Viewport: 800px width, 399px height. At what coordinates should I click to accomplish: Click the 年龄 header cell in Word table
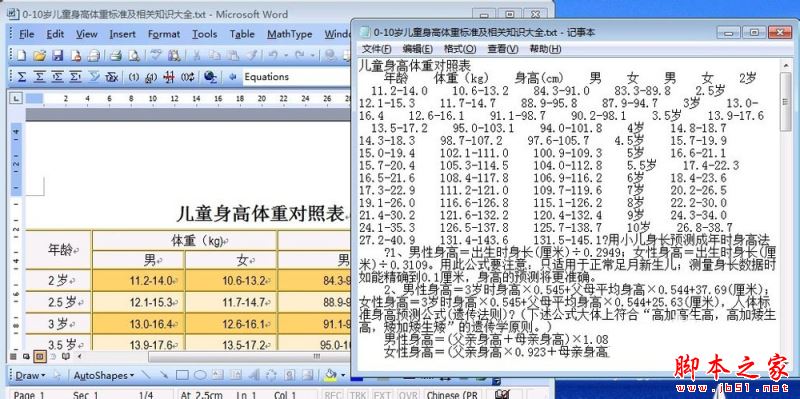pyautogui.click(x=59, y=250)
